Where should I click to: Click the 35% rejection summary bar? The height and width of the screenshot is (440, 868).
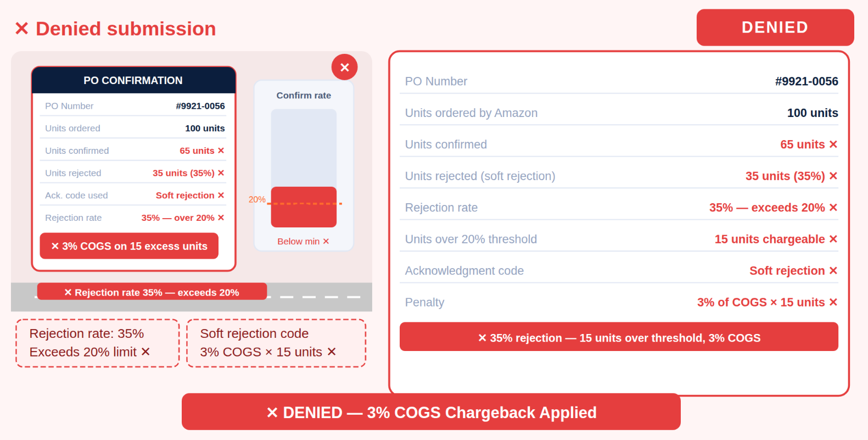coord(619,337)
